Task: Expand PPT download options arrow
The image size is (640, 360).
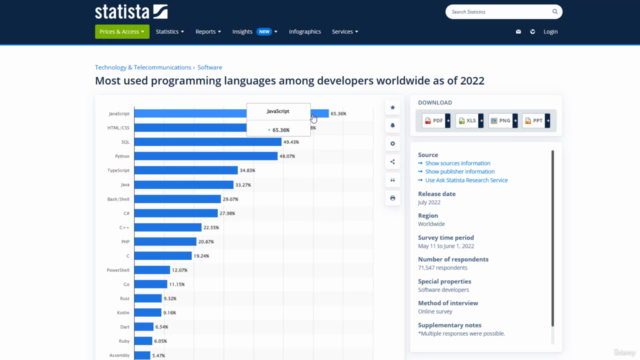Action: tap(548, 121)
